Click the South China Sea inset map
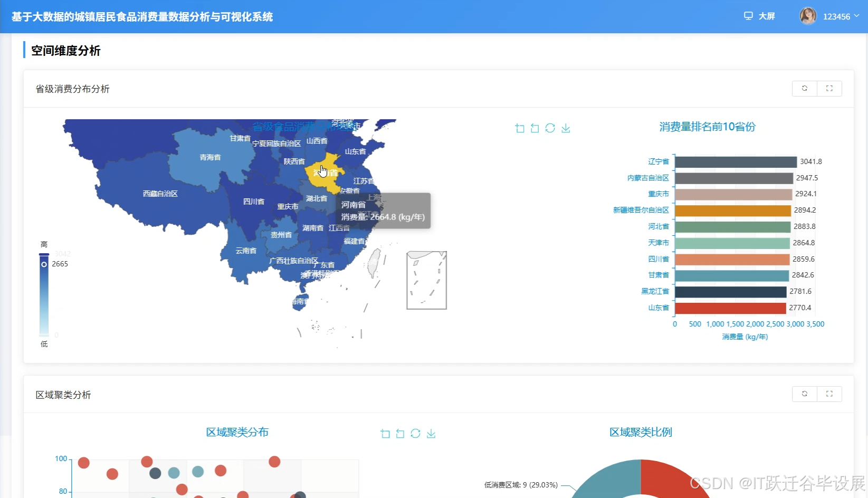This screenshot has width=868, height=498. (426, 280)
